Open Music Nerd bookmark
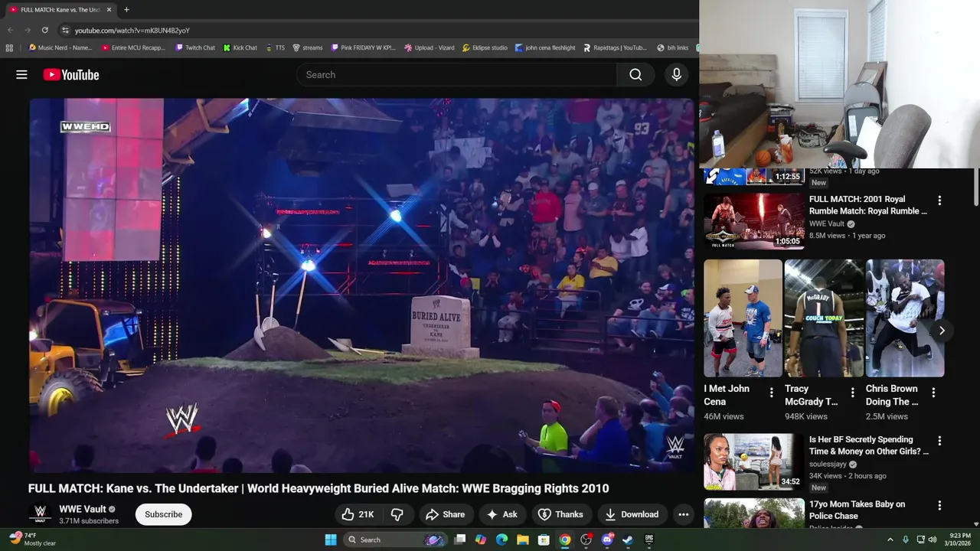Viewport: 980px width, 551px height. pyautogui.click(x=60, y=47)
